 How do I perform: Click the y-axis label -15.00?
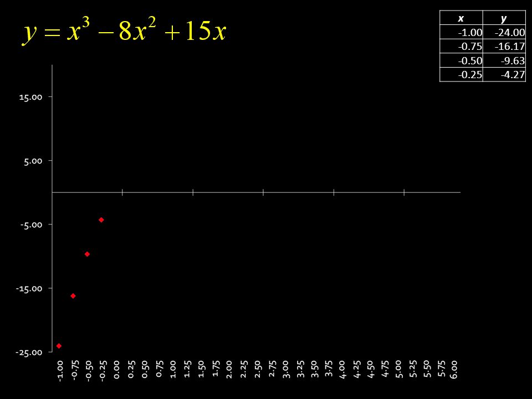pyautogui.click(x=29, y=288)
